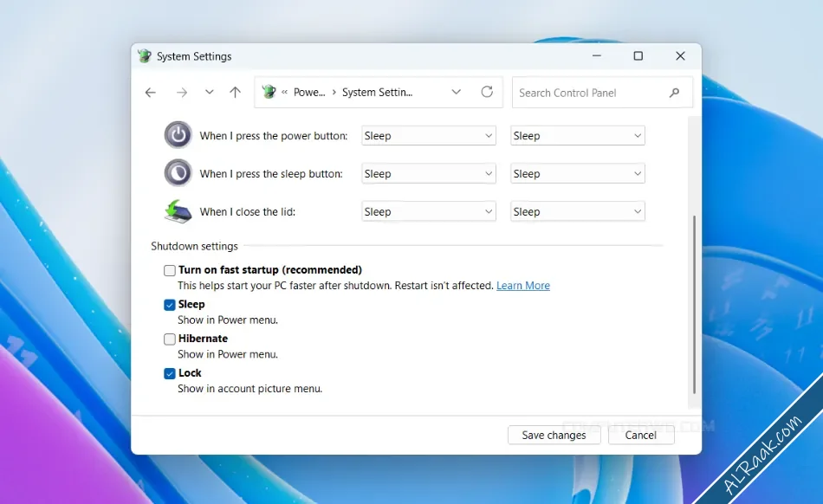The width and height of the screenshot is (823, 504).
Task: Open first sleep button action dropdown
Action: (x=429, y=173)
